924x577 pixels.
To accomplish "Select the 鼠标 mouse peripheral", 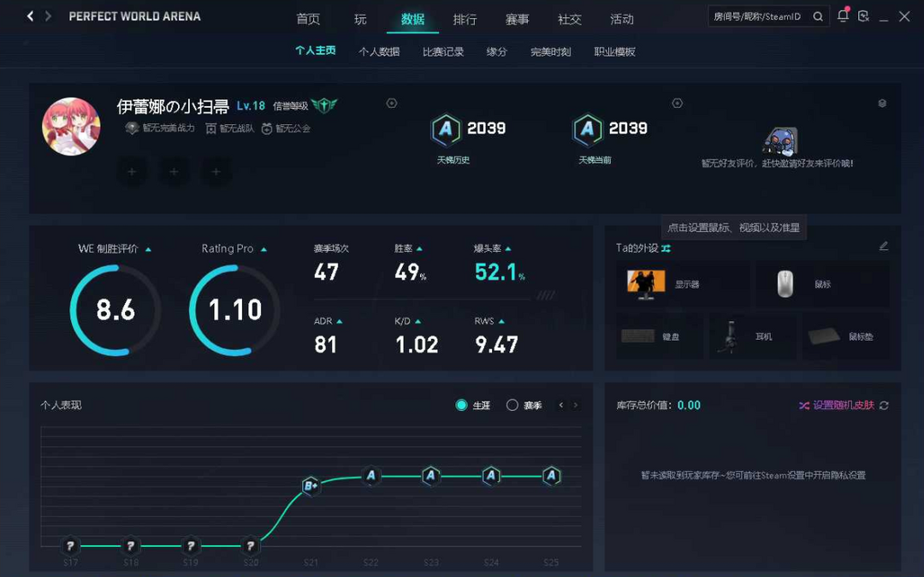I will (823, 284).
